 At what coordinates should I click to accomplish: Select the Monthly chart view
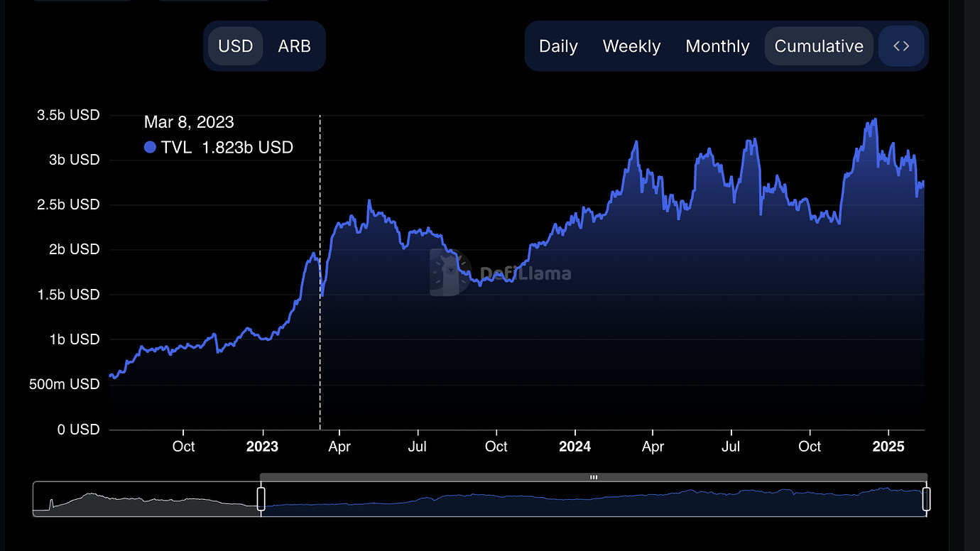point(717,45)
